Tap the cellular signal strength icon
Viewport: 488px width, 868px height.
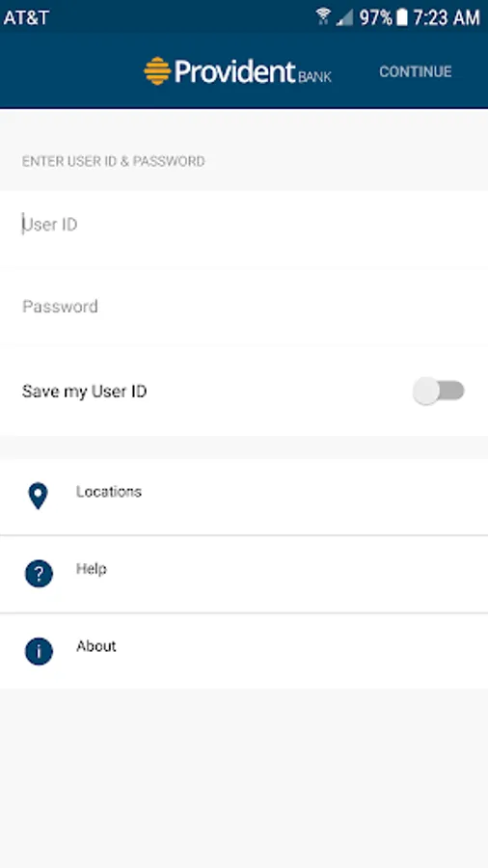point(344,17)
